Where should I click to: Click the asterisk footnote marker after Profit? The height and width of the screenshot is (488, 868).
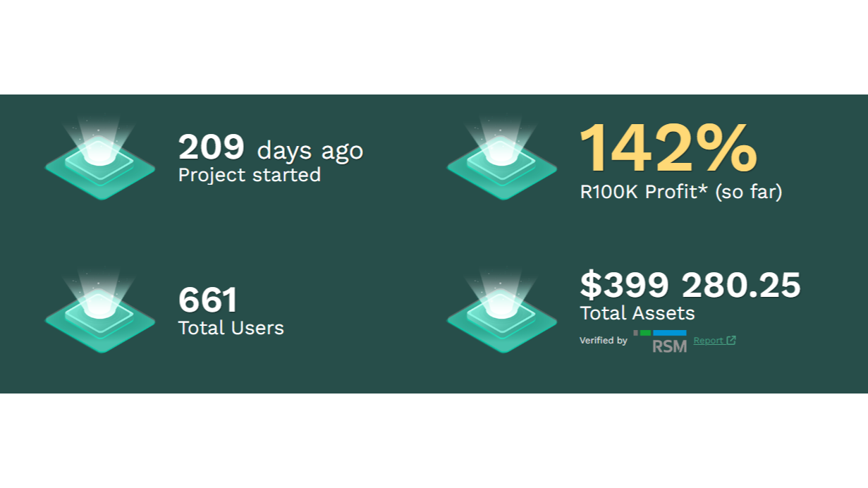(703, 188)
